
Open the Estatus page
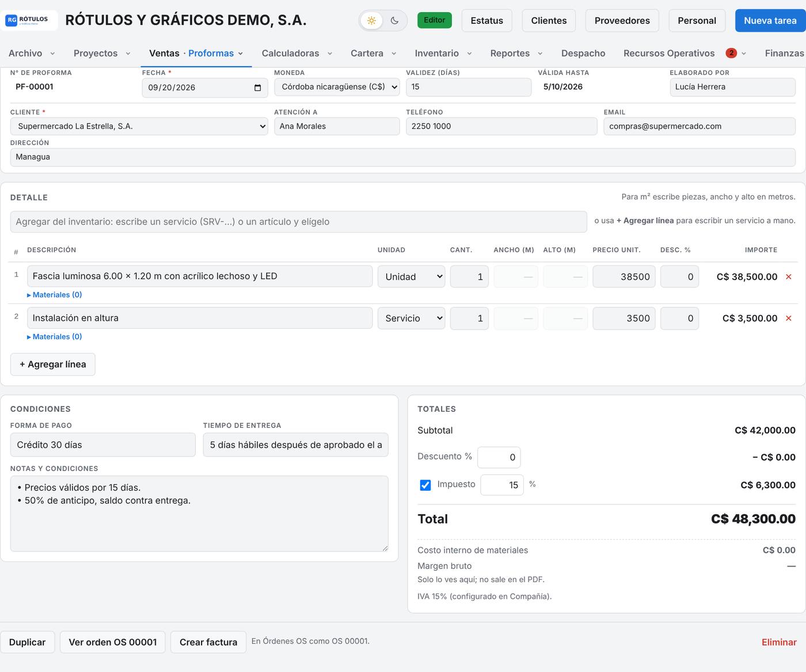(487, 21)
